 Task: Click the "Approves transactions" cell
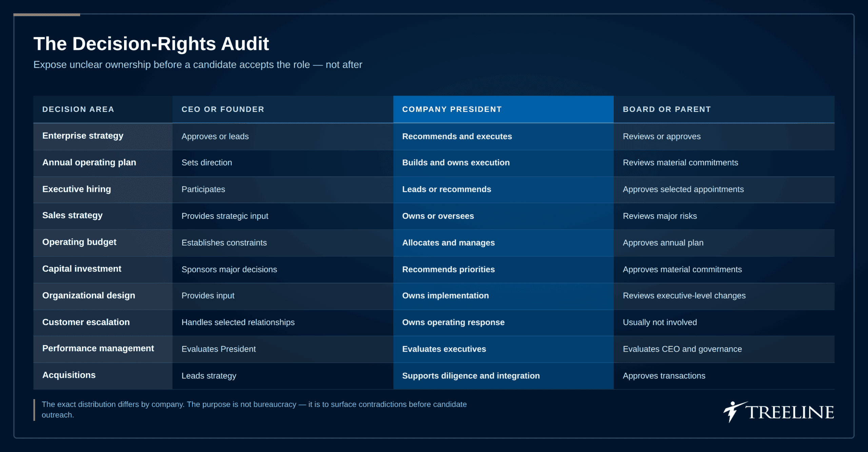(x=724, y=376)
